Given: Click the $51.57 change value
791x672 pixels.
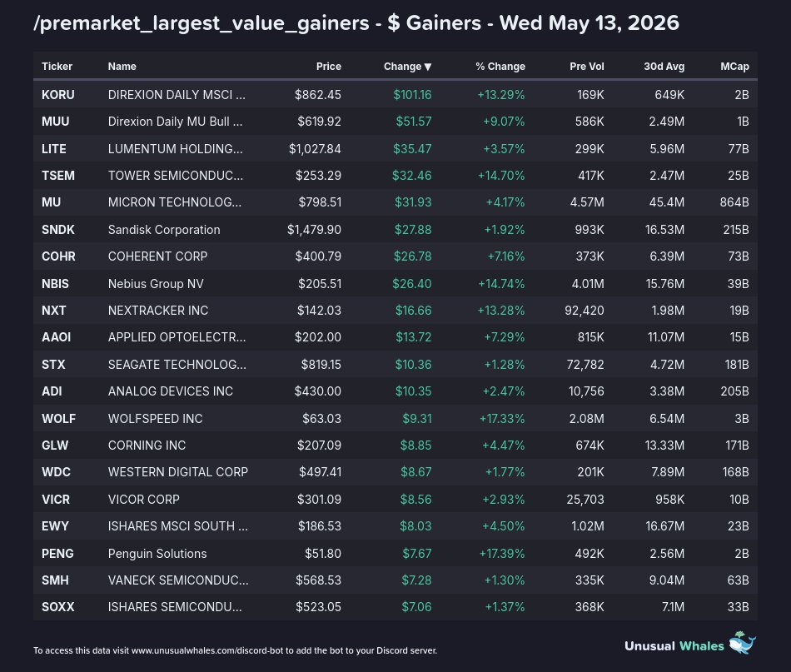Looking at the screenshot, I should [414, 122].
